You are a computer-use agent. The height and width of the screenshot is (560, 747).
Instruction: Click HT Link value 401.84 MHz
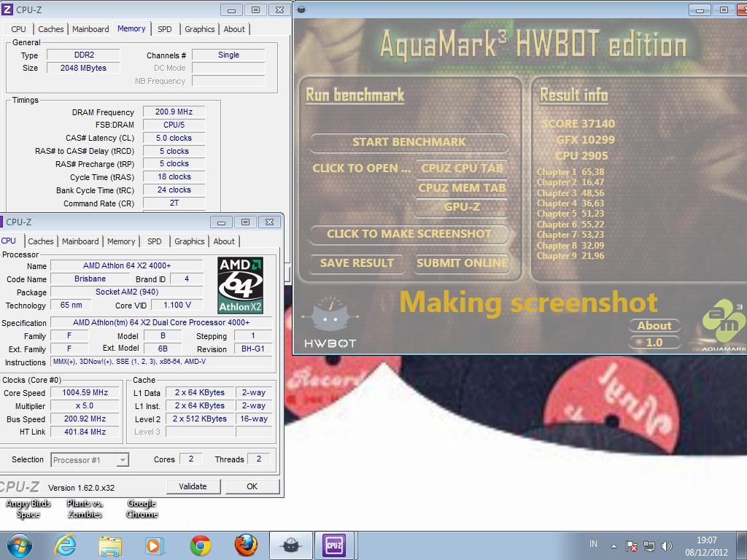click(x=85, y=432)
